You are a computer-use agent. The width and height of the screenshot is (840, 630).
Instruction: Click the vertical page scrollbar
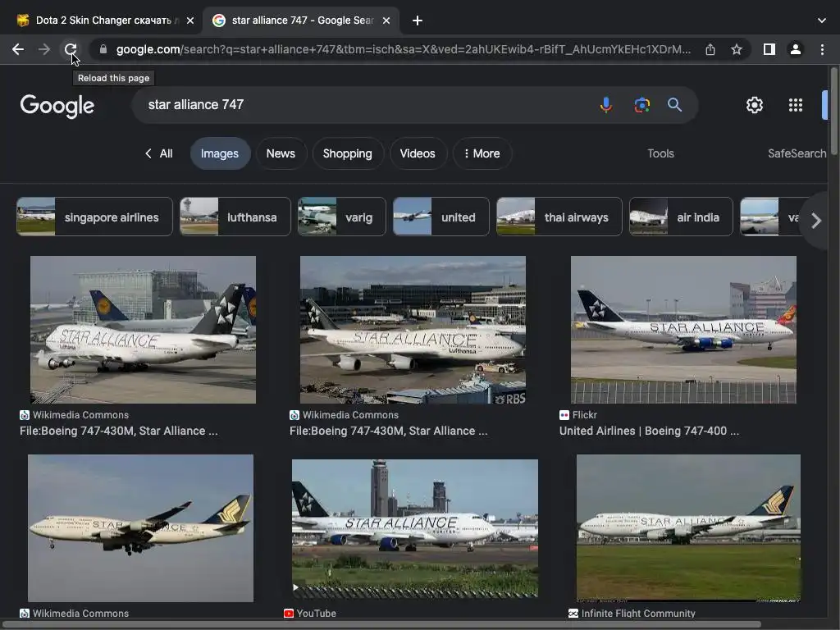[834, 110]
